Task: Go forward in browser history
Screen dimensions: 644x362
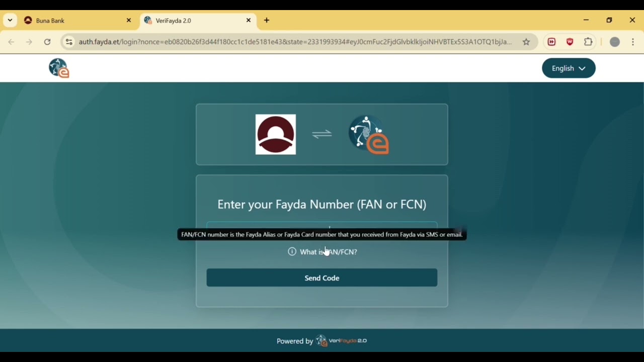Action: [29, 42]
